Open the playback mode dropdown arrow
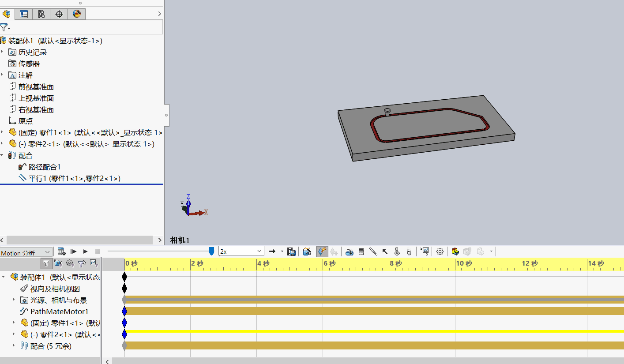Image resolution: width=624 pixels, height=364 pixels. [x=282, y=251]
